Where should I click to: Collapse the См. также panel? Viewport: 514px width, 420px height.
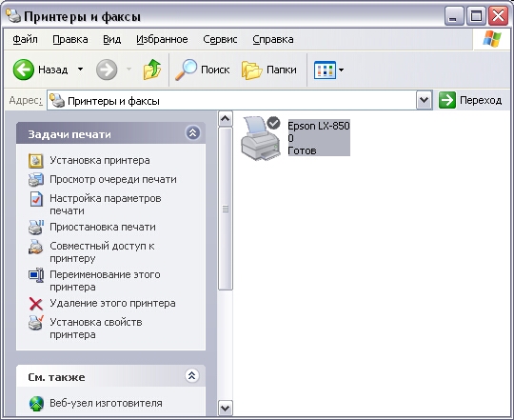click(192, 376)
